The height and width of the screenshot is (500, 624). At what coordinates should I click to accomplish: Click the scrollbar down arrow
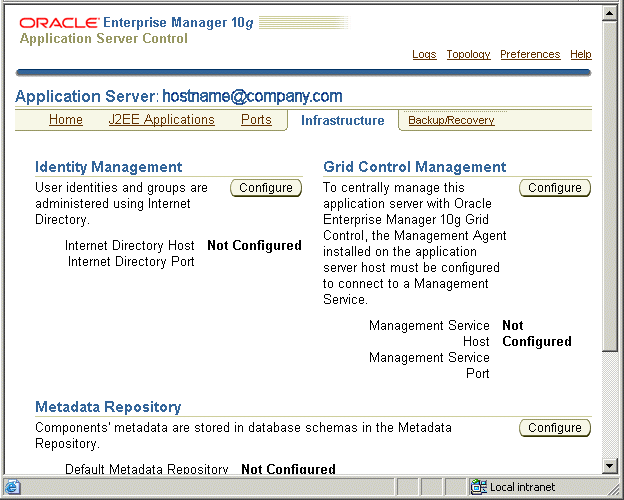pos(610,465)
